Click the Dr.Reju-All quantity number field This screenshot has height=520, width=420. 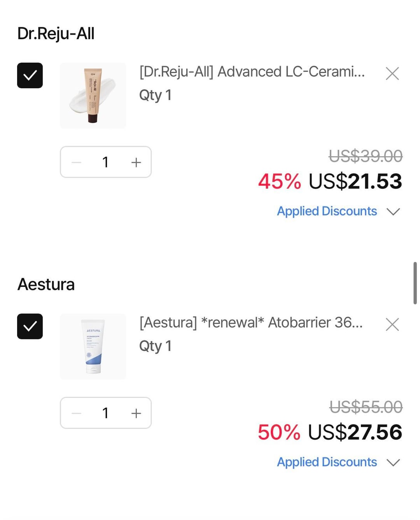click(x=105, y=162)
